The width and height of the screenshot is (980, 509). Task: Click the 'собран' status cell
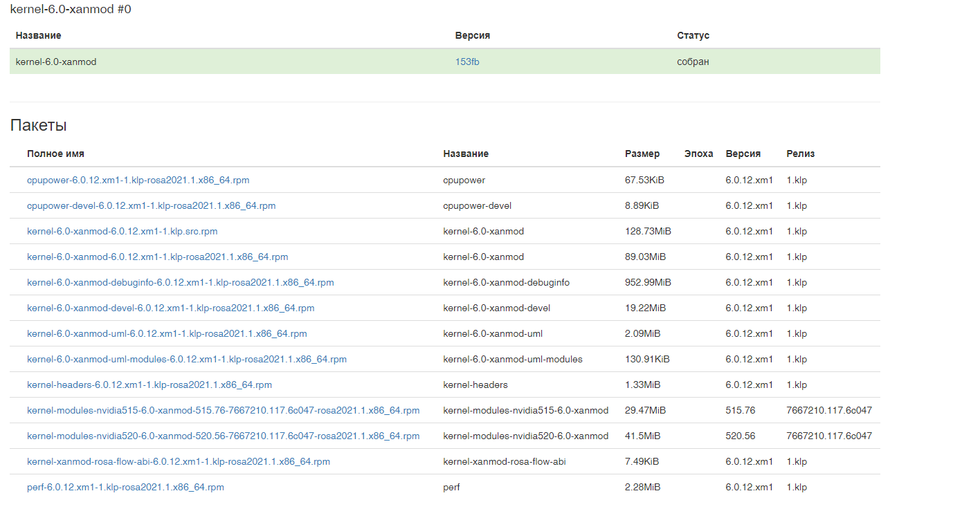[x=693, y=62]
